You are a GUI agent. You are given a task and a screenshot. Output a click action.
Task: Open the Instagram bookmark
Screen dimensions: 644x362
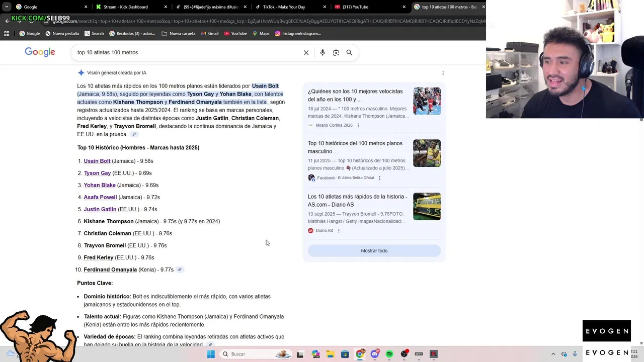click(298, 34)
